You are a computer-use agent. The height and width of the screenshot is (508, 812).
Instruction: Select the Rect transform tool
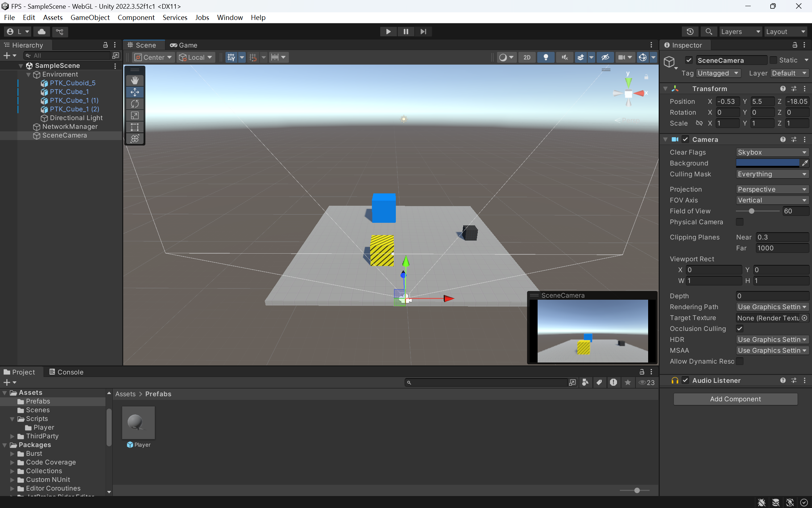[x=135, y=127]
